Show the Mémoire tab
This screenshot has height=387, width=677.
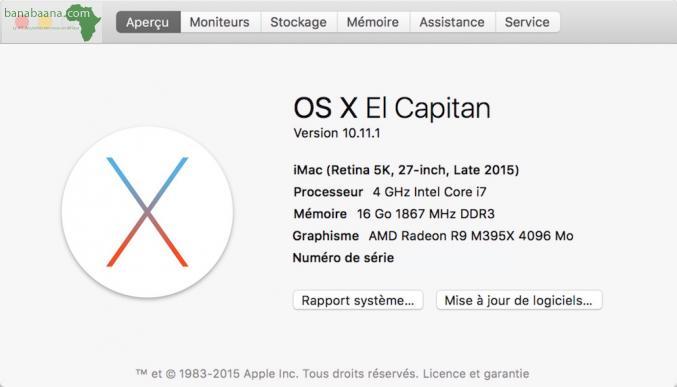coord(373,22)
